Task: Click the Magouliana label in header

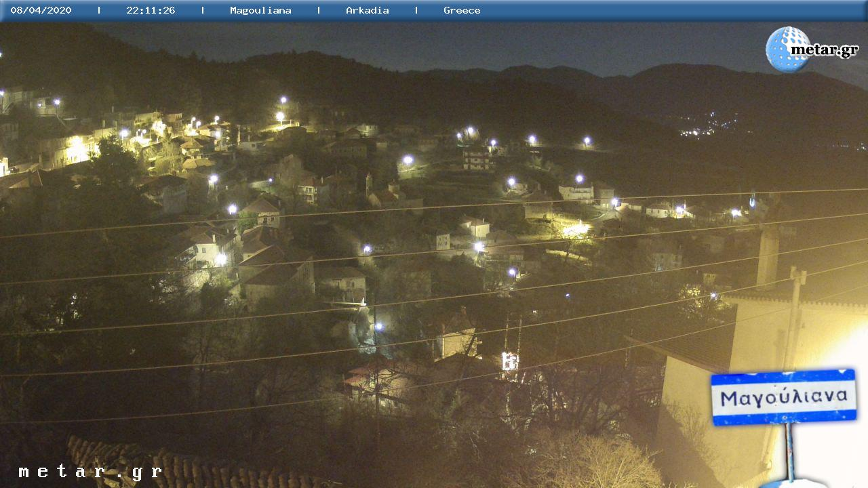Action: coord(260,10)
